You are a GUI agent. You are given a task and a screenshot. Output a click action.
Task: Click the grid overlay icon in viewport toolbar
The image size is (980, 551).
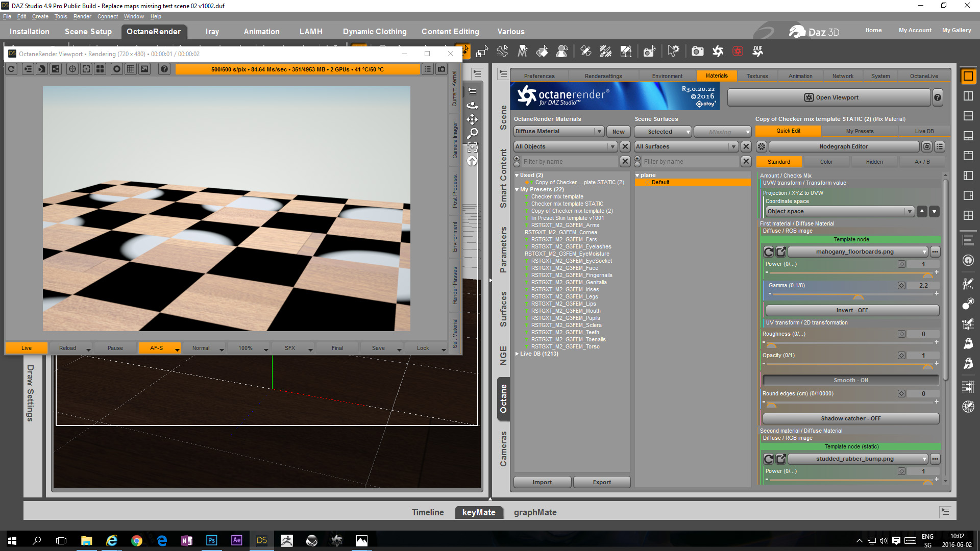[131, 69]
